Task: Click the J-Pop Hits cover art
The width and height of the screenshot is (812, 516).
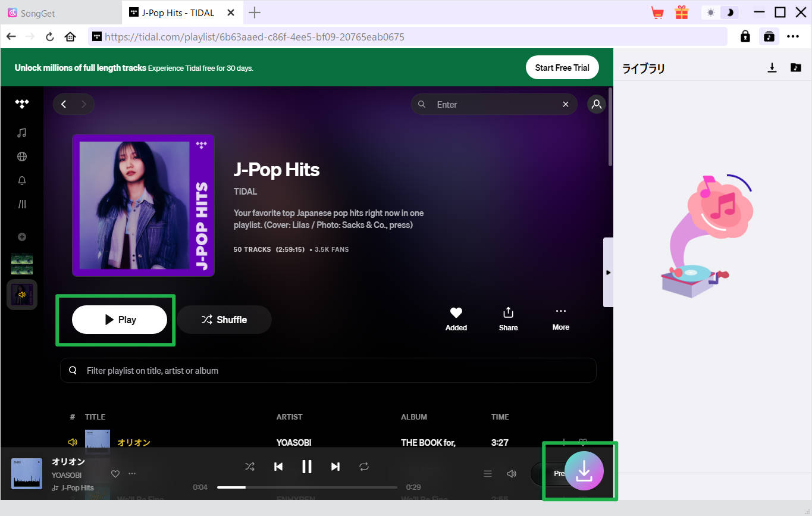Action: tap(143, 205)
